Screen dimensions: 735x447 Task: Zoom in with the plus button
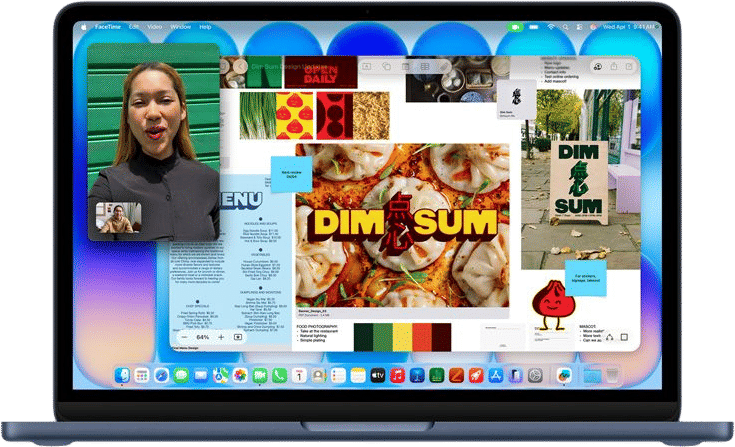221,337
